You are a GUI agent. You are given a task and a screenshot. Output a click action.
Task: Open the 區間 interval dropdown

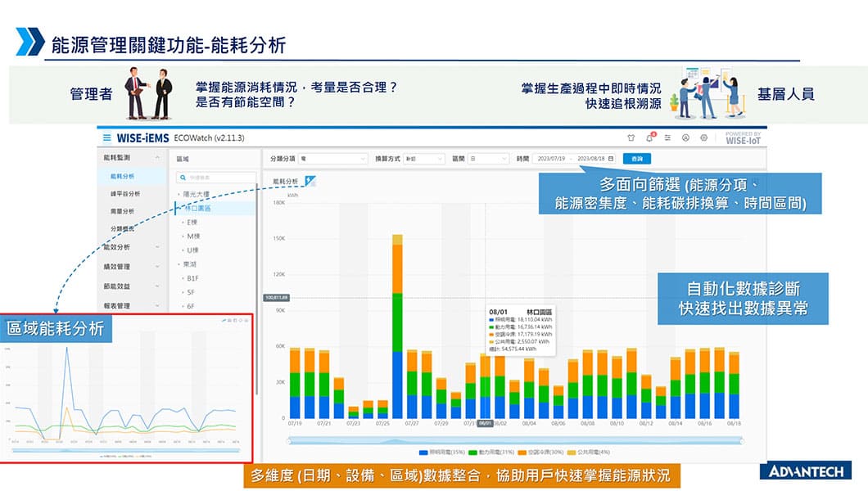(488, 159)
